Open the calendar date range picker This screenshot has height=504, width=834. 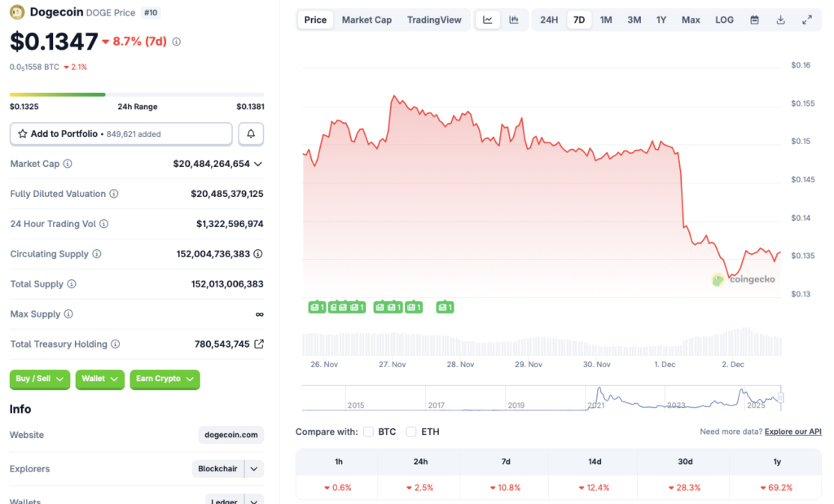point(754,20)
